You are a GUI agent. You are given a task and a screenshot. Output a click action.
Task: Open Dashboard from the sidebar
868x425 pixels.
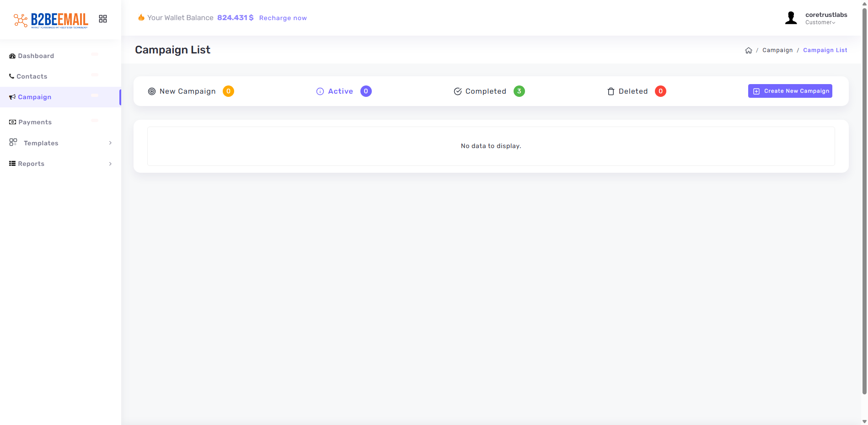(36, 56)
